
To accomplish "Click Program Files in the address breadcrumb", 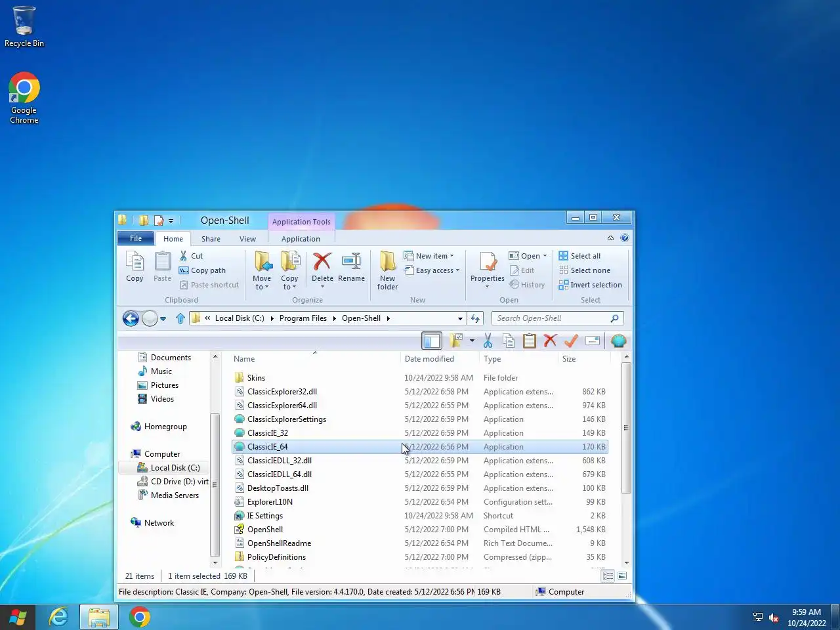I will point(303,318).
